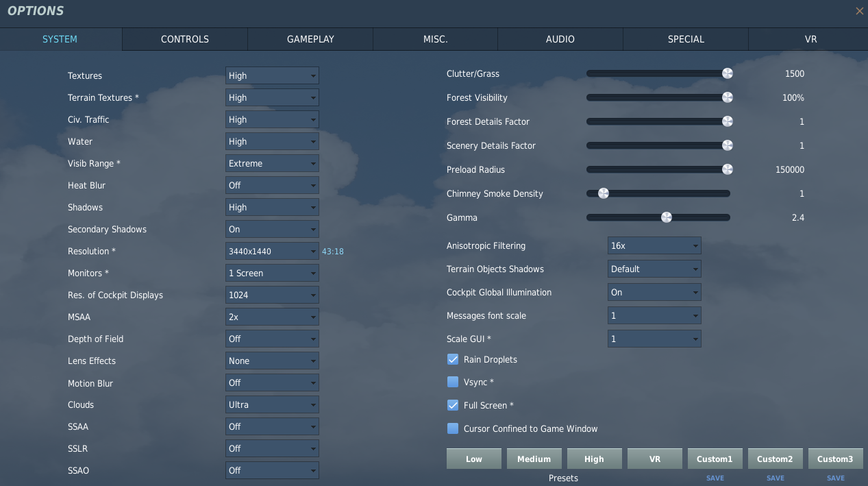Screen dimensions: 868x486
Task: Expand the Clouds quality dropdown
Action: 272,404
